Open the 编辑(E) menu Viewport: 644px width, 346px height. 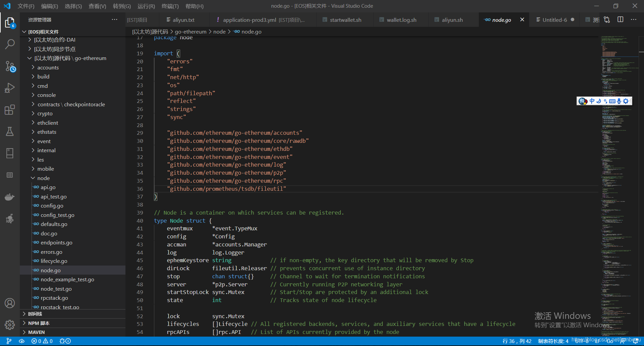point(49,6)
